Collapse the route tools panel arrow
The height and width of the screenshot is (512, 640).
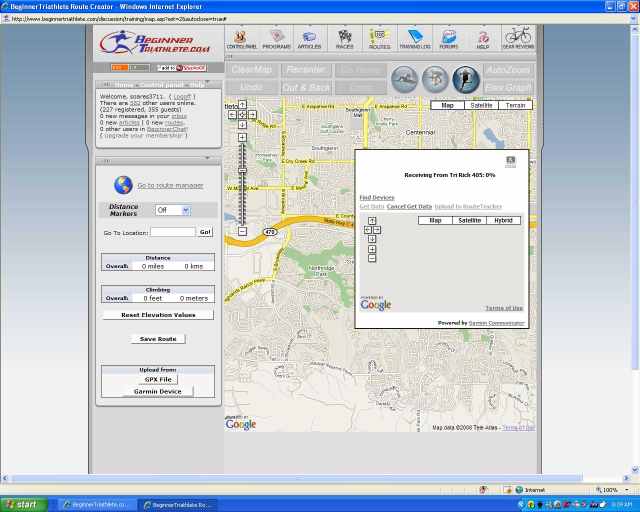(207, 158)
